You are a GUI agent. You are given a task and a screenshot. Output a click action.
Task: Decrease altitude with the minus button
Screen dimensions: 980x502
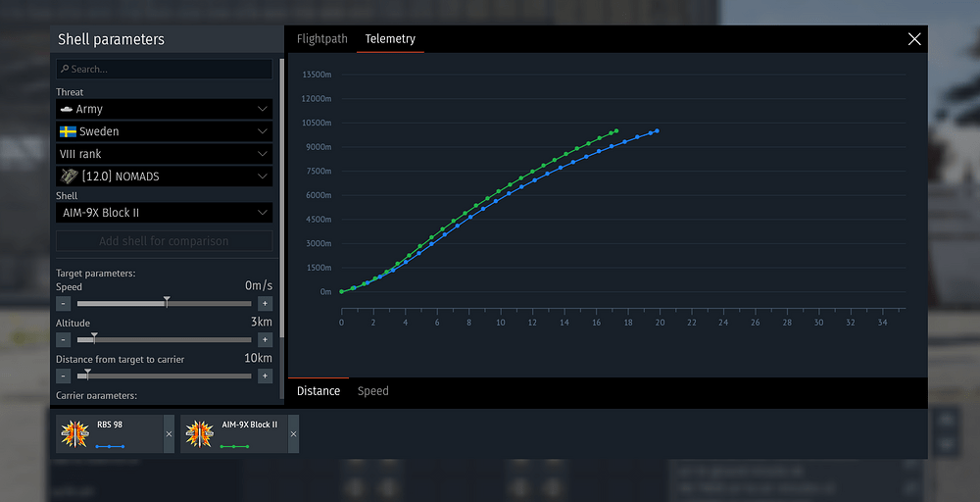[x=63, y=340]
